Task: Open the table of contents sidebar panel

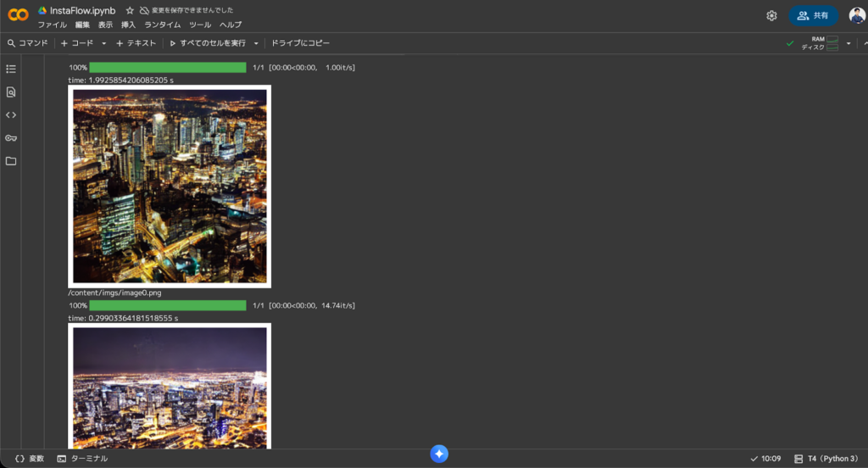Action: pos(11,69)
